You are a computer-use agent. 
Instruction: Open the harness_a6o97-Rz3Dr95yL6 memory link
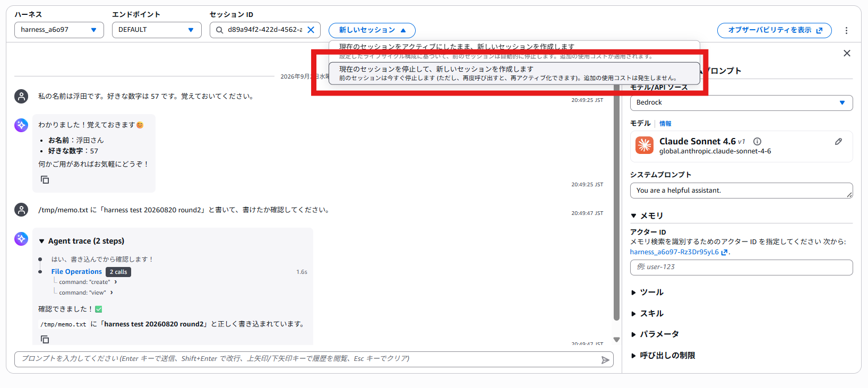pos(679,252)
